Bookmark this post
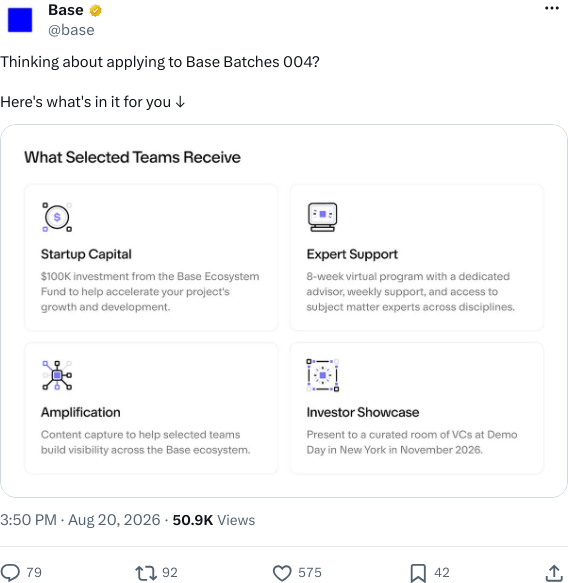The width and height of the screenshot is (568, 583). tap(418, 573)
